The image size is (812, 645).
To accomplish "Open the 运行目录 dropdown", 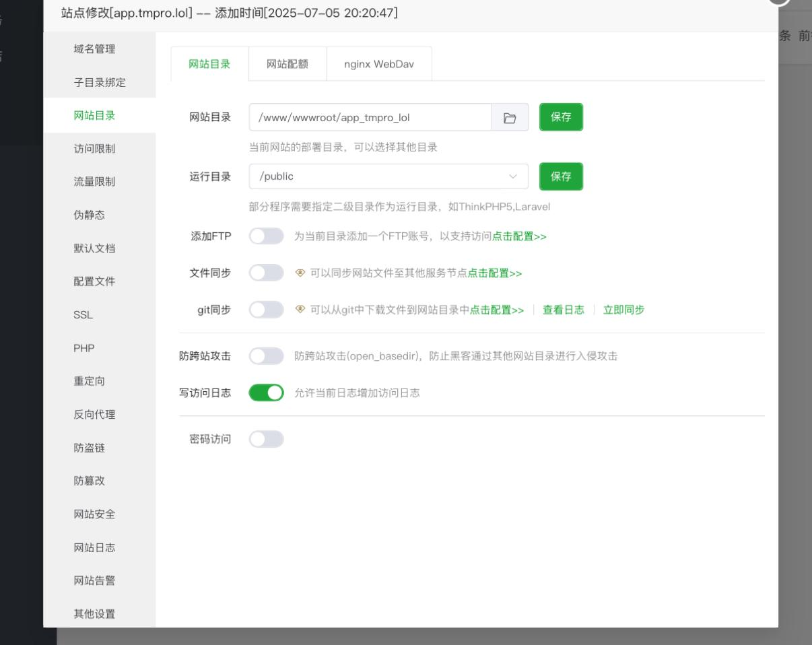I will pyautogui.click(x=513, y=176).
